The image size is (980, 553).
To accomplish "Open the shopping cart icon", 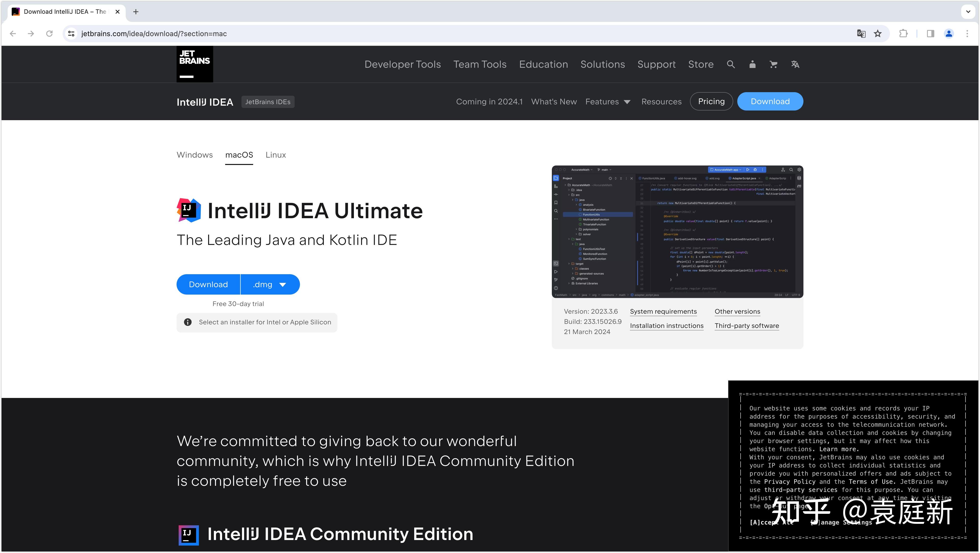I will click(x=773, y=64).
